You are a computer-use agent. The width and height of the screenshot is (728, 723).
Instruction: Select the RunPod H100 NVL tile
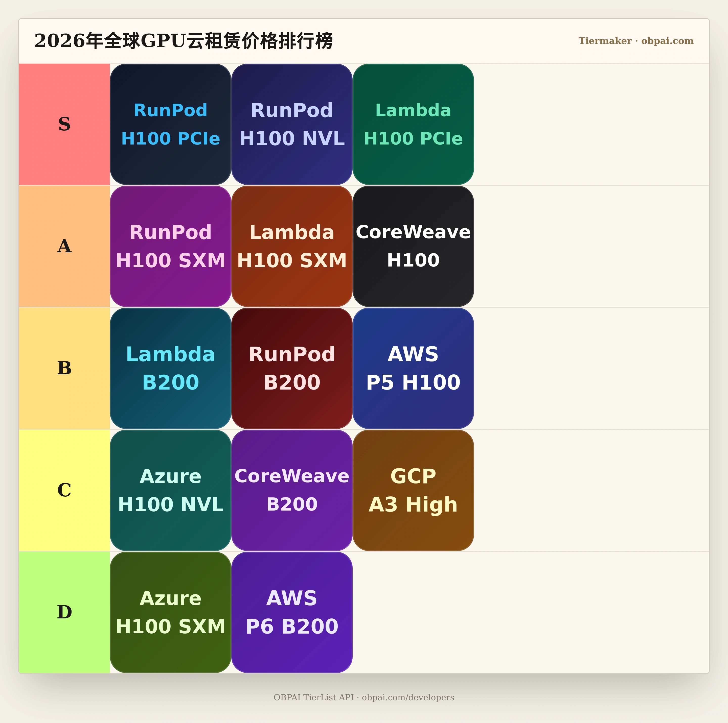coord(292,124)
